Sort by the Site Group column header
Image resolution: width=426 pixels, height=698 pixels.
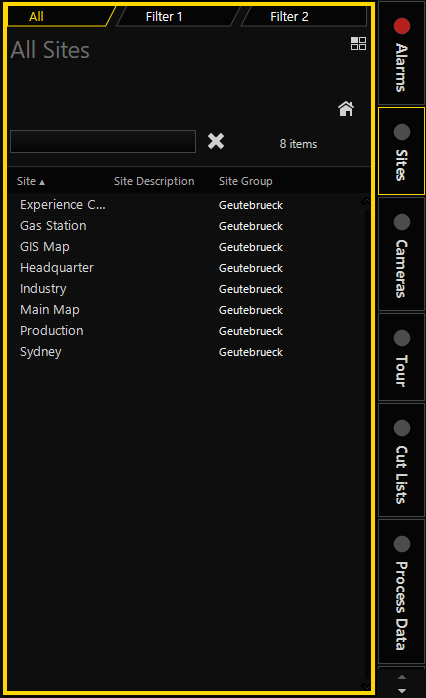click(x=245, y=181)
